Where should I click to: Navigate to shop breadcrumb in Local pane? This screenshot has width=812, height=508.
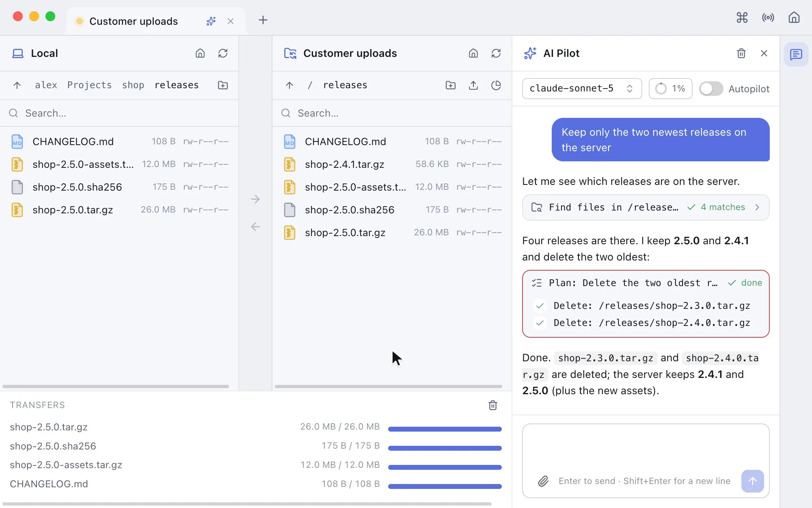(133, 85)
